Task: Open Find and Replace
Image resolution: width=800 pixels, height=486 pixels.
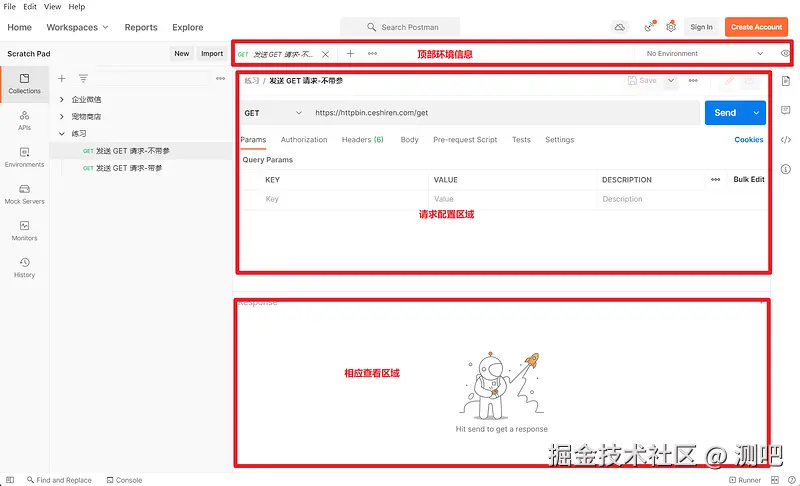Action: [x=59, y=480]
